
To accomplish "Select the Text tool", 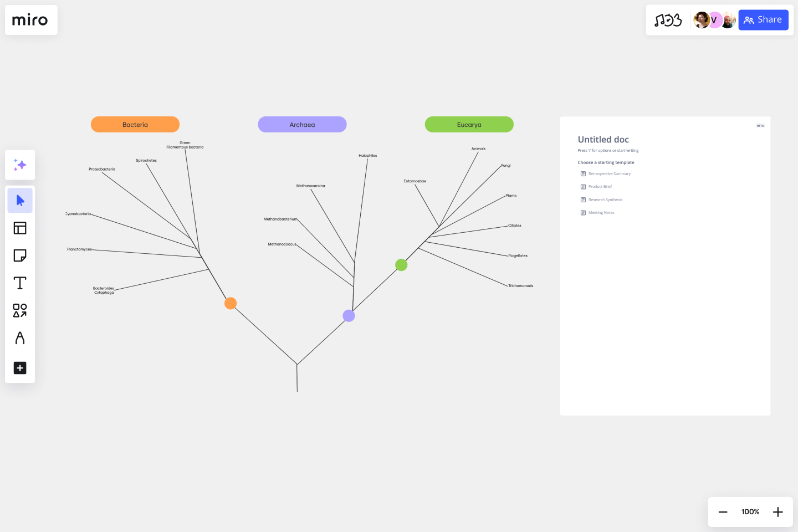I will point(20,283).
